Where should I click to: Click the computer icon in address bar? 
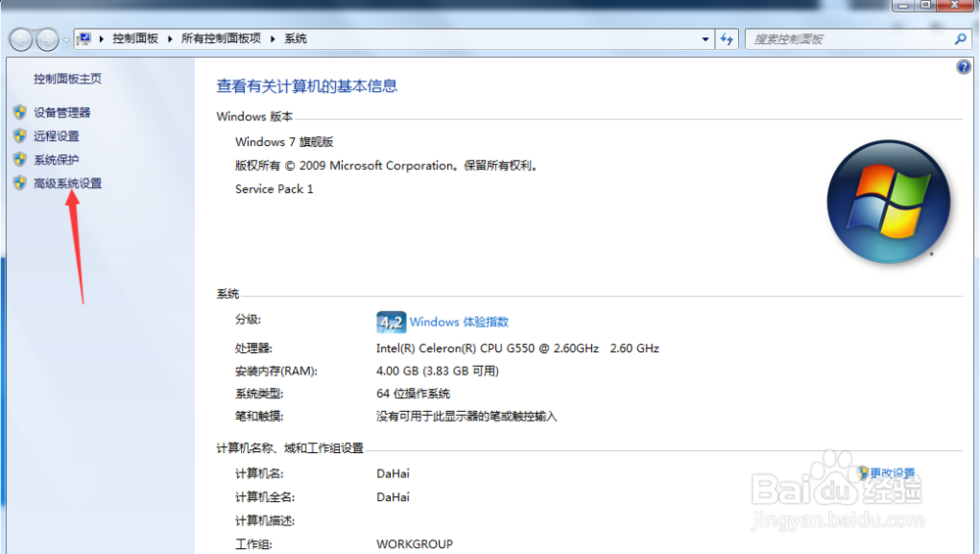click(x=84, y=39)
